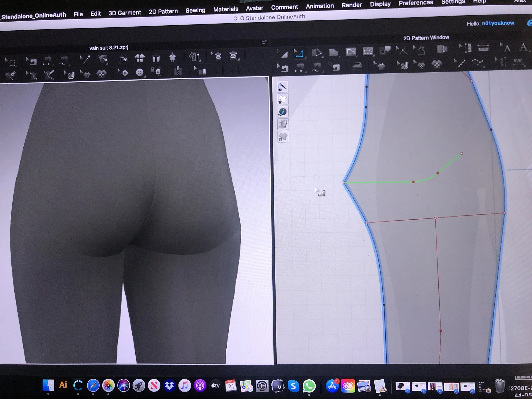The width and height of the screenshot is (532, 399).
Task: Click the Reset 3D Arrangement shirt-pieces icon
Action: [x=140, y=59]
